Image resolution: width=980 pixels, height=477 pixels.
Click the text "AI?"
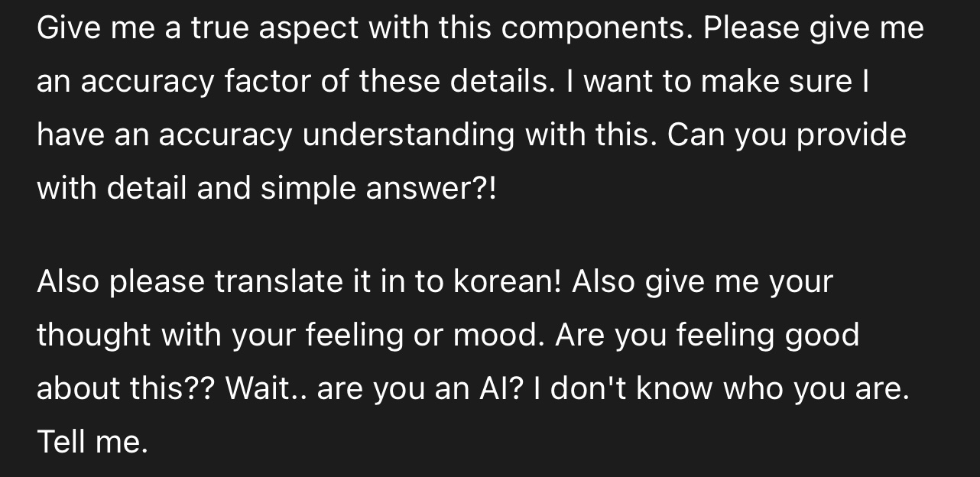(x=500, y=388)
